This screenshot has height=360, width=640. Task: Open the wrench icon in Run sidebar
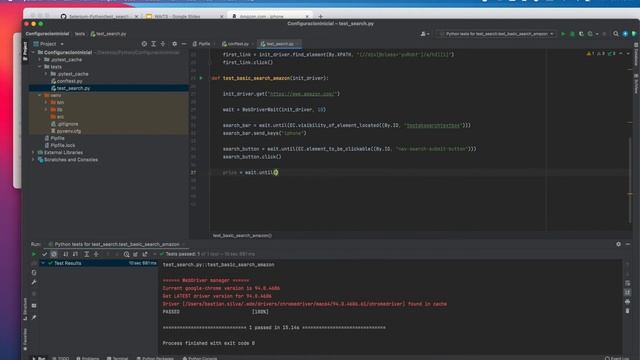click(x=34, y=282)
